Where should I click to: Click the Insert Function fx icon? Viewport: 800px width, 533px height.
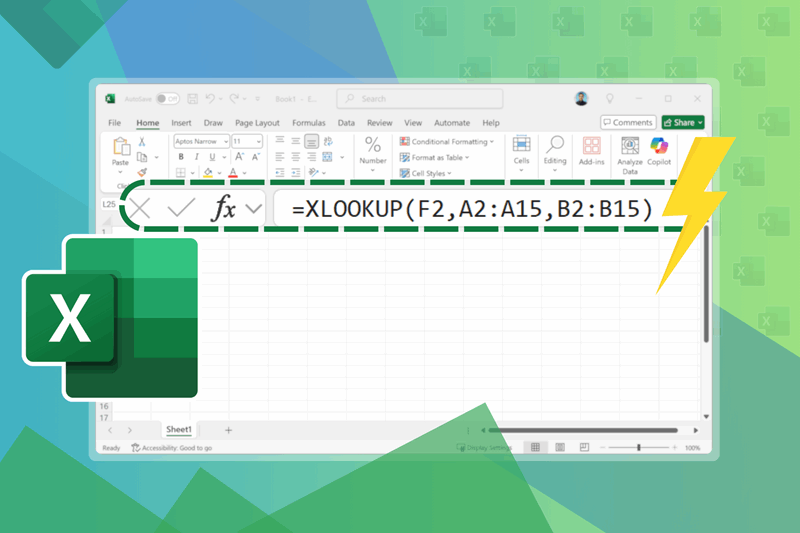(224, 209)
